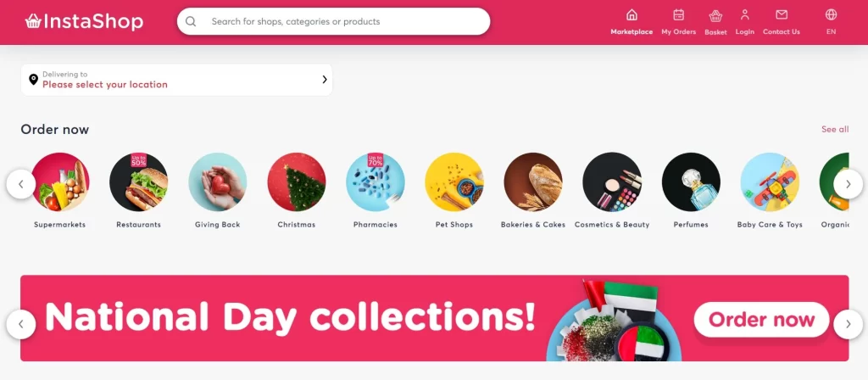Go back on banner with left chevron
The height and width of the screenshot is (380, 868).
point(21,324)
